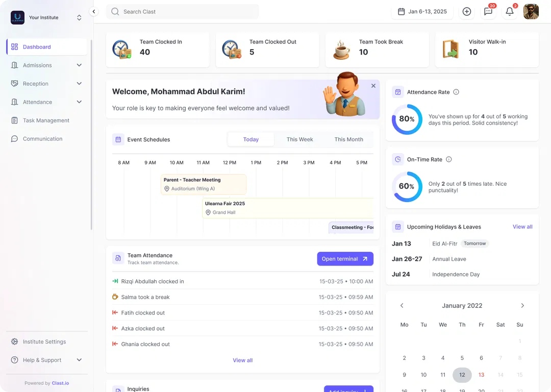Select the Today tab
This screenshot has height=392, width=551.
[251, 139]
